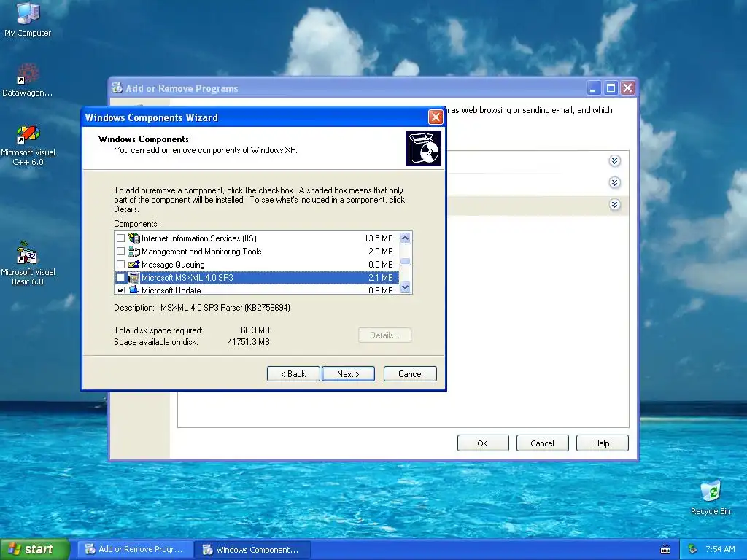
Task: Expand second chevron in Add or Remove Programs
Action: pyautogui.click(x=614, y=183)
